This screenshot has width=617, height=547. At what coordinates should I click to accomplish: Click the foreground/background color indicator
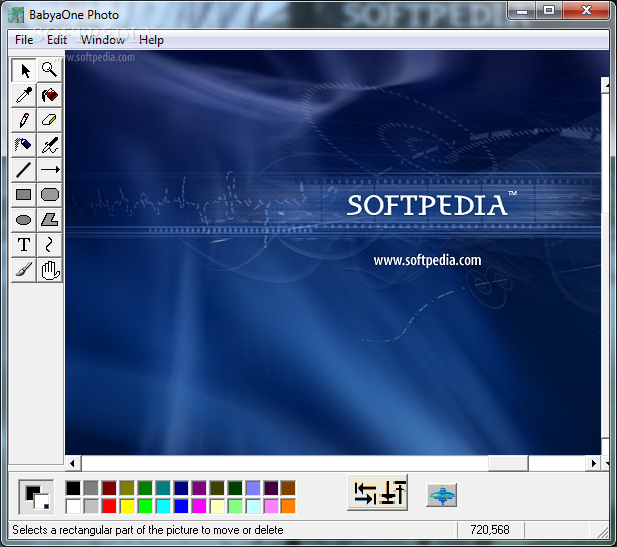coord(36,497)
